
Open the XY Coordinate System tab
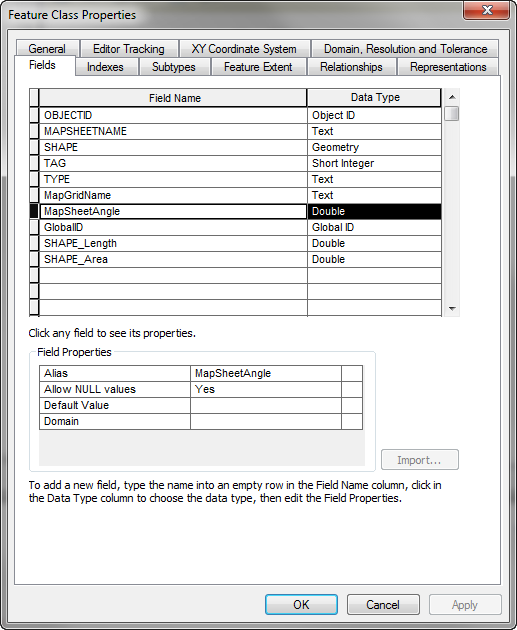pos(244,49)
